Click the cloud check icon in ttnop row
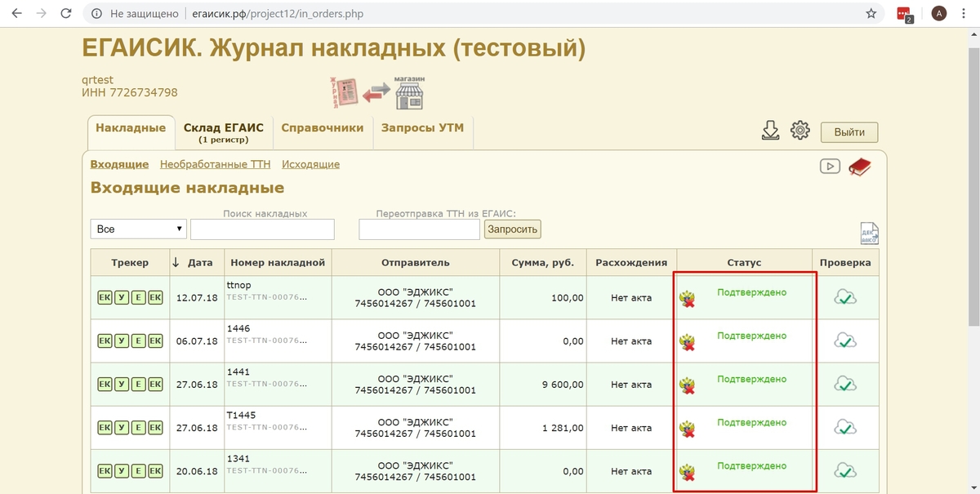Viewport: 980px width, 494px height. pyautogui.click(x=845, y=297)
